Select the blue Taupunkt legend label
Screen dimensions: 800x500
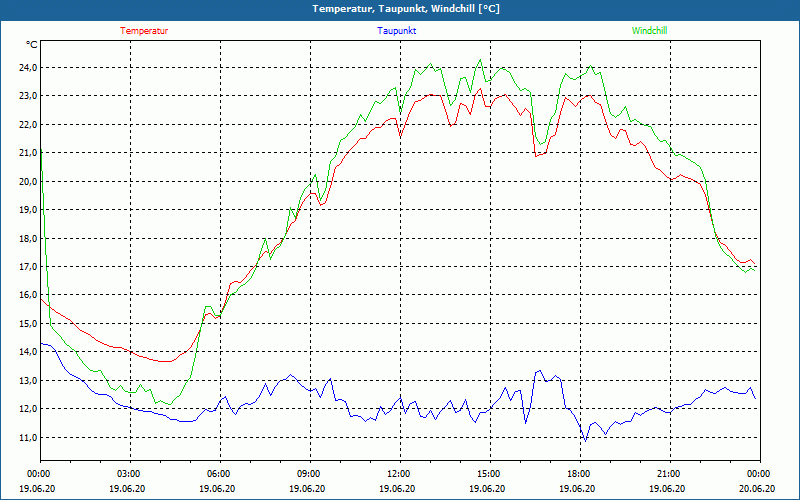pyautogui.click(x=396, y=31)
